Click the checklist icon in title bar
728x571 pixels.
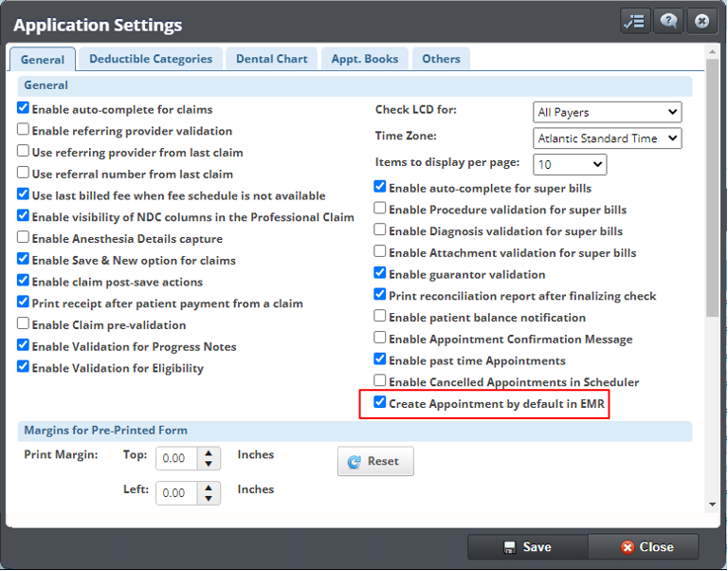635,21
